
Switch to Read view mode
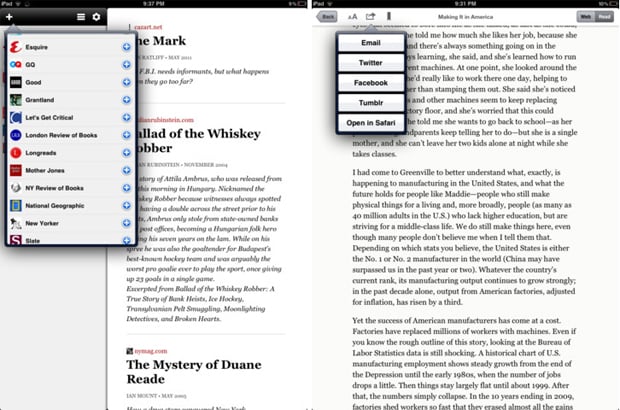[604, 17]
